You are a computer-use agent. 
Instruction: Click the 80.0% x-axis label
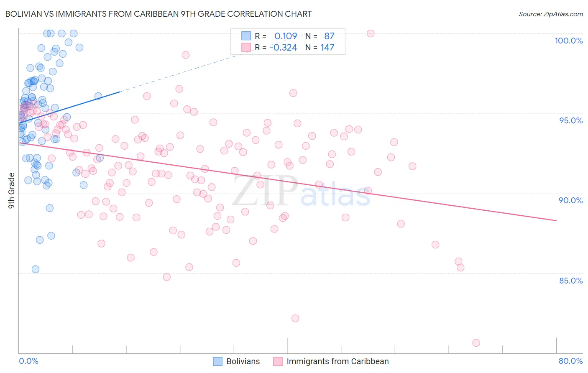click(571, 361)
